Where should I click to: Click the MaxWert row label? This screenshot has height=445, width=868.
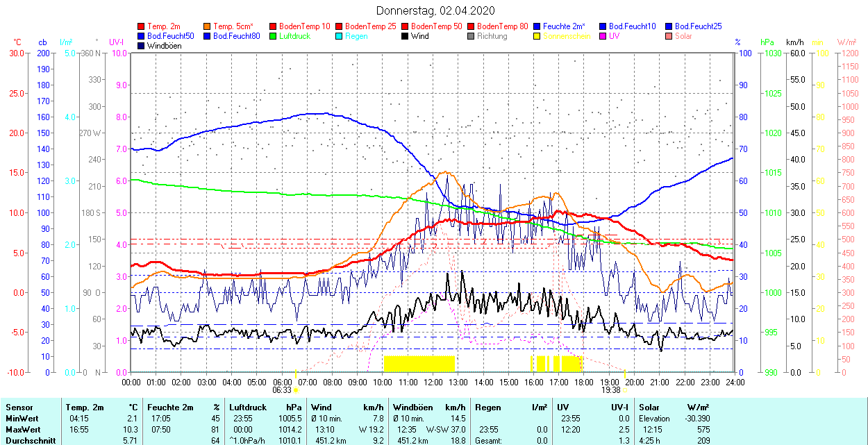(23, 429)
